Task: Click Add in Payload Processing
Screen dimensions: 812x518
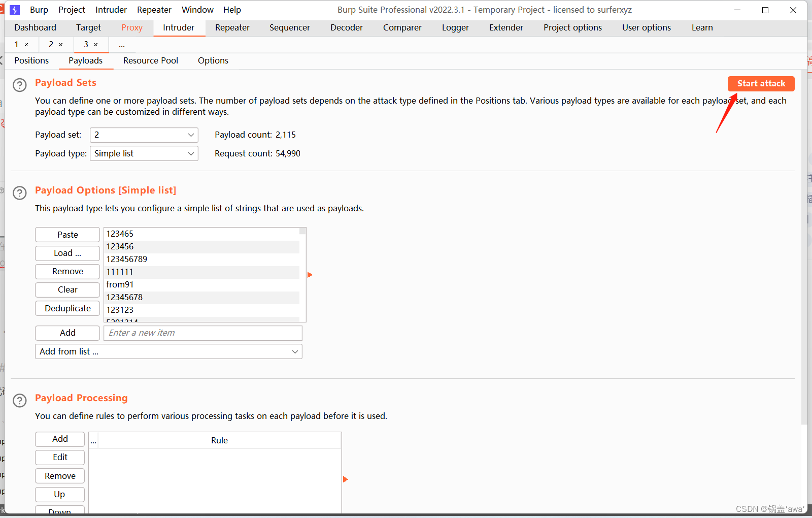Action: point(60,439)
